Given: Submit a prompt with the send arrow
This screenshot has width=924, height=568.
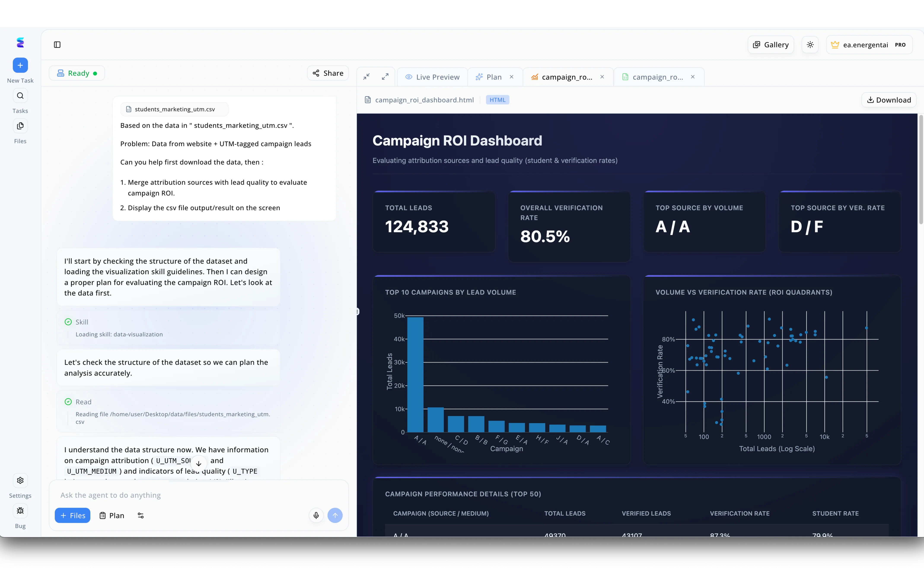Looking at the screenshot, I should click(335, 515).
